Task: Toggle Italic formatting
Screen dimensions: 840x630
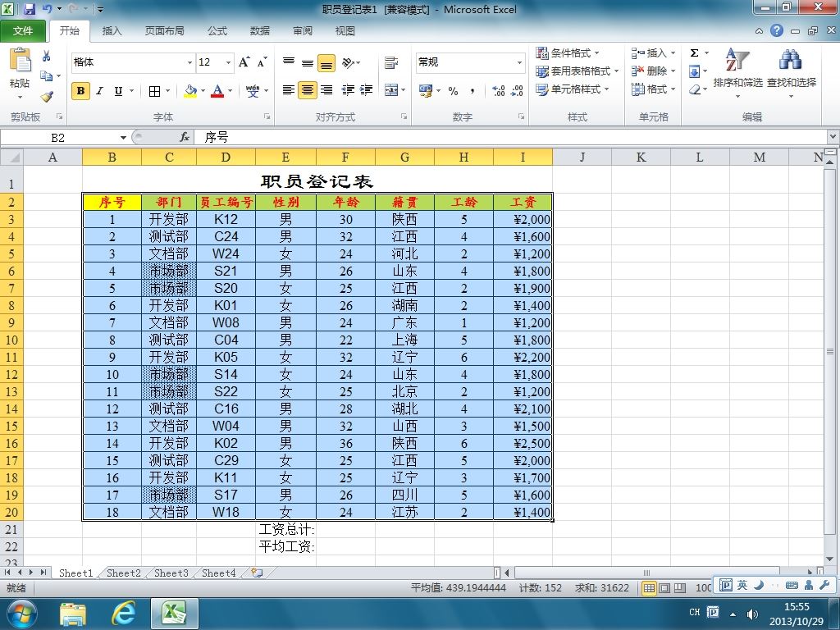Action: click(x=99, y=91)
